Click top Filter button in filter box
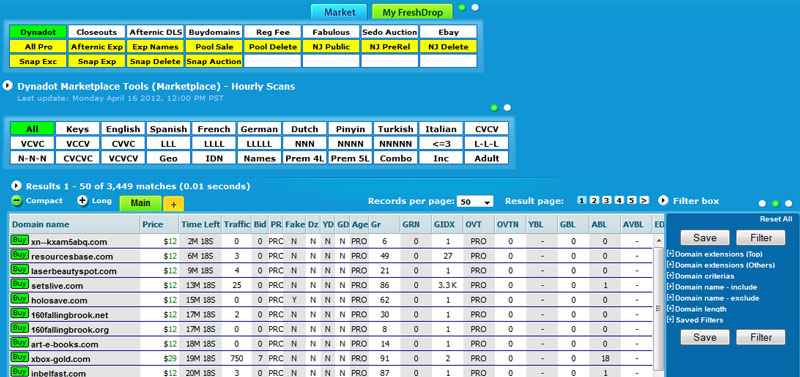The width and height of the screenshot is (800, 377). (x=761, y=238)
